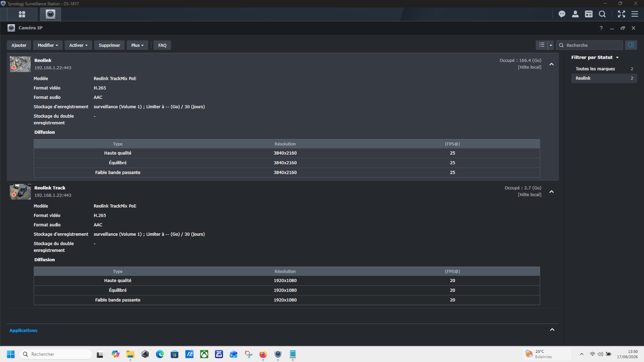Collapse the Reolink camera details

pyautogui.click(x=551, y=64)
